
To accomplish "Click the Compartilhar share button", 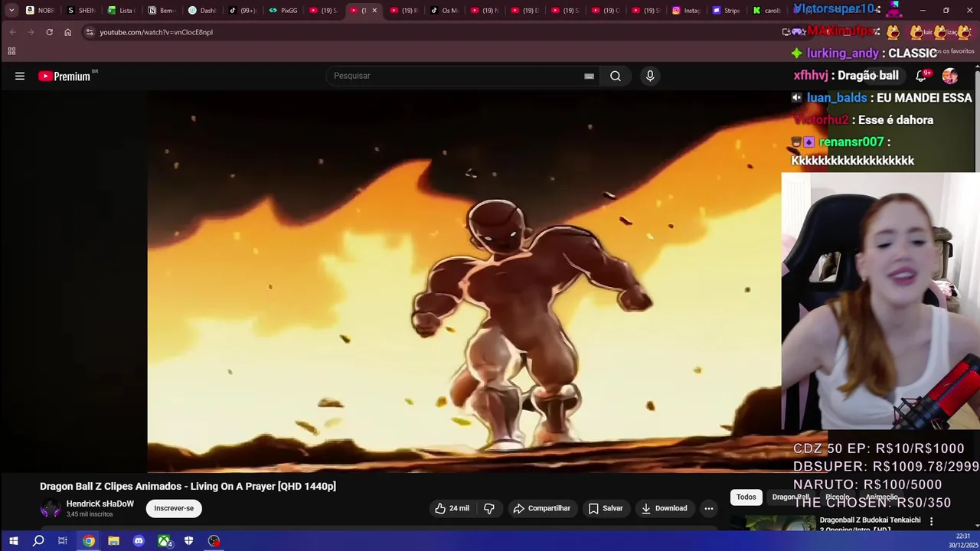I will pyautogui.click(x=541, y=508).
